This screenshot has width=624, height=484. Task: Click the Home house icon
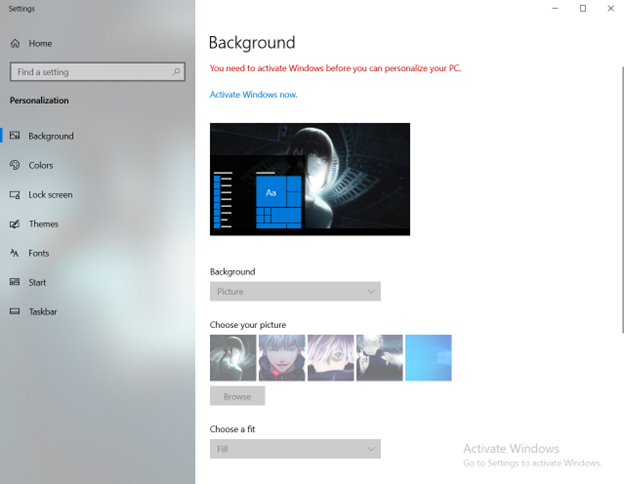15,43
